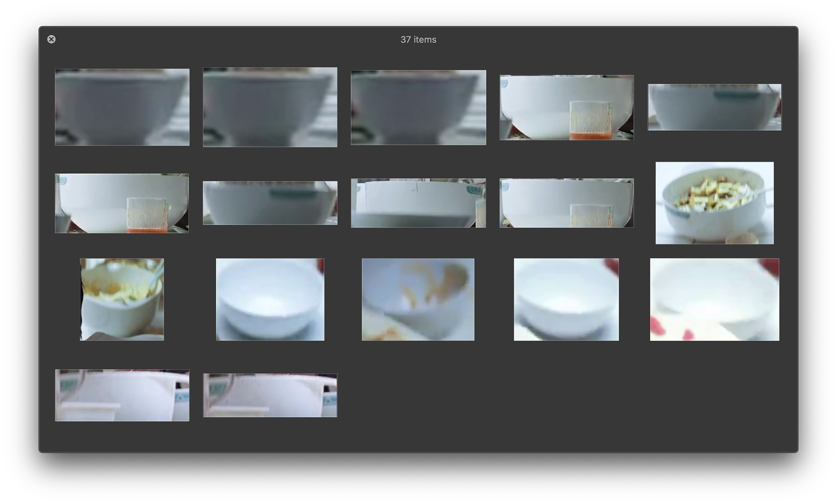Open the first blurry gray bowl thumbnail in top row
Viewport: 837px width, 504px height.
click(122, 107)
